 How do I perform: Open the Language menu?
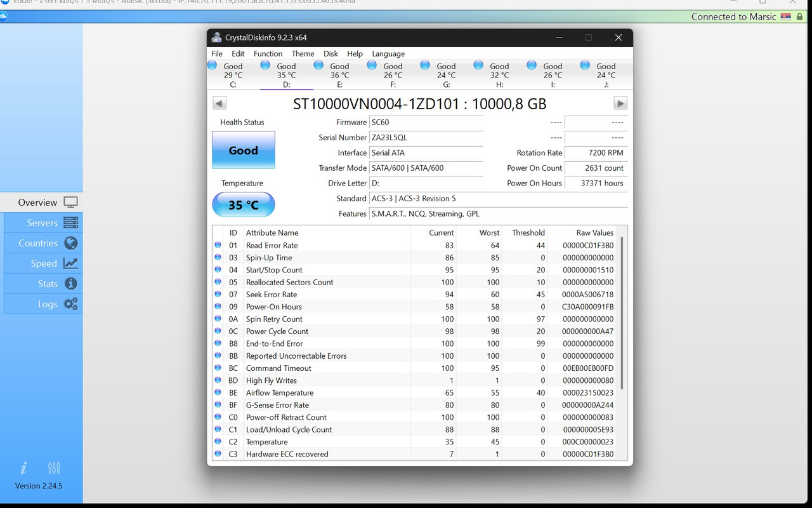[388, 54]
